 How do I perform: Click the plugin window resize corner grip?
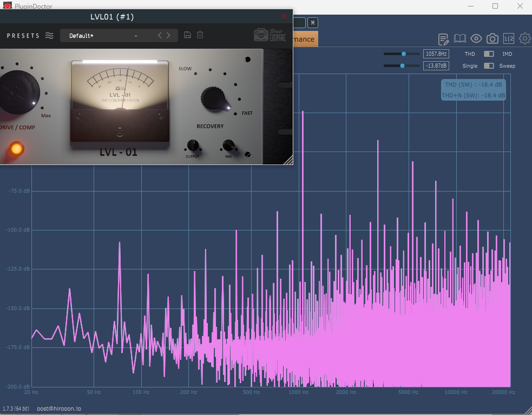point(288,160)
